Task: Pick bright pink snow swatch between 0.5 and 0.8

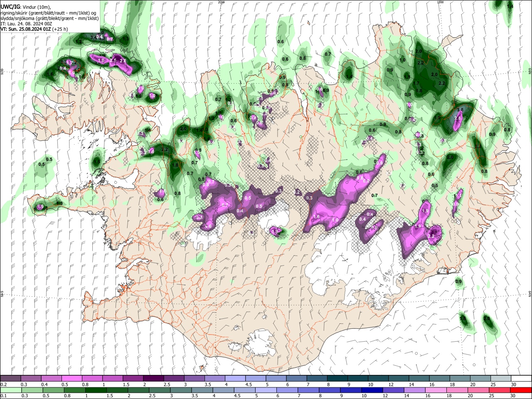Action: click(x=71, y=378)
